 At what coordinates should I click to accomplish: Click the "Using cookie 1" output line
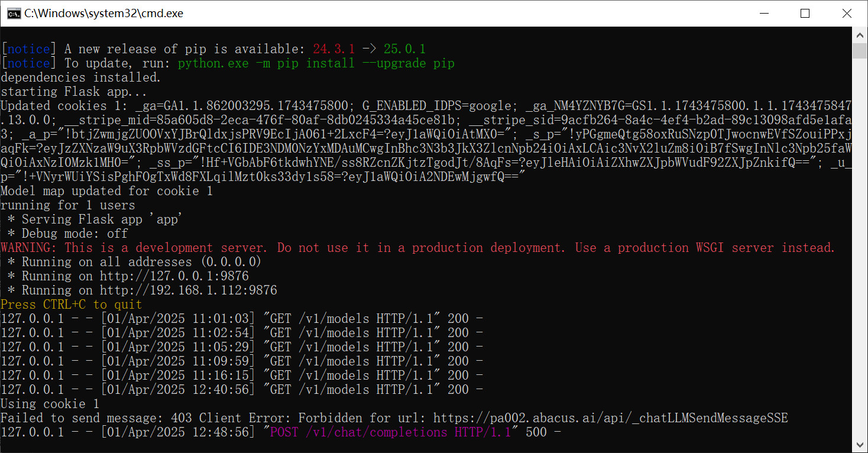(50, 404)
